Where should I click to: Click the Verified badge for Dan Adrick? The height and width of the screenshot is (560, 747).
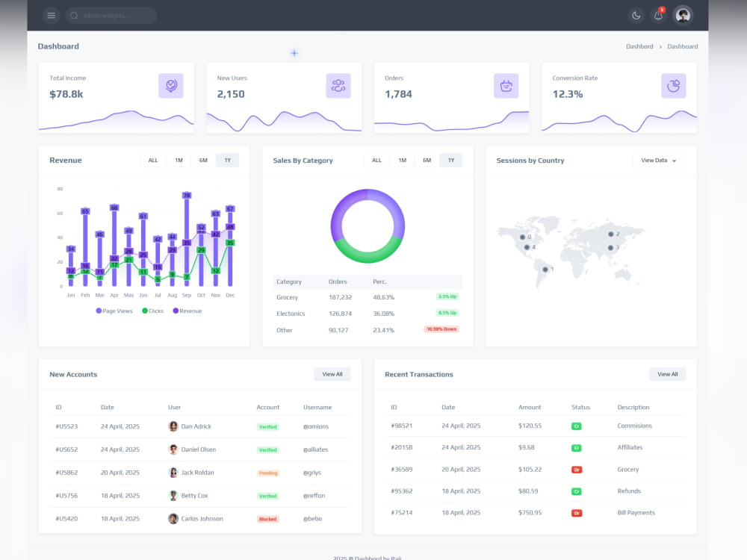[x=267, y=427]
